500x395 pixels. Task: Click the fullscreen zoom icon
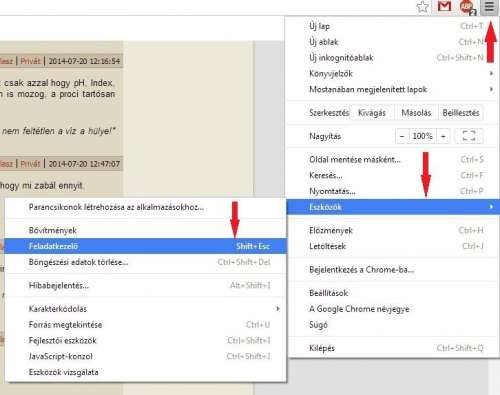click(469, 136)
